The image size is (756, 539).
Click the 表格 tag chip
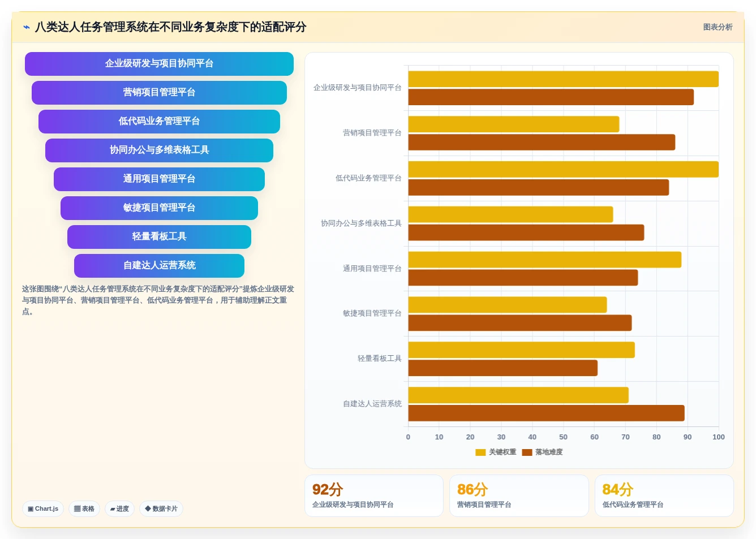[84, 508]
